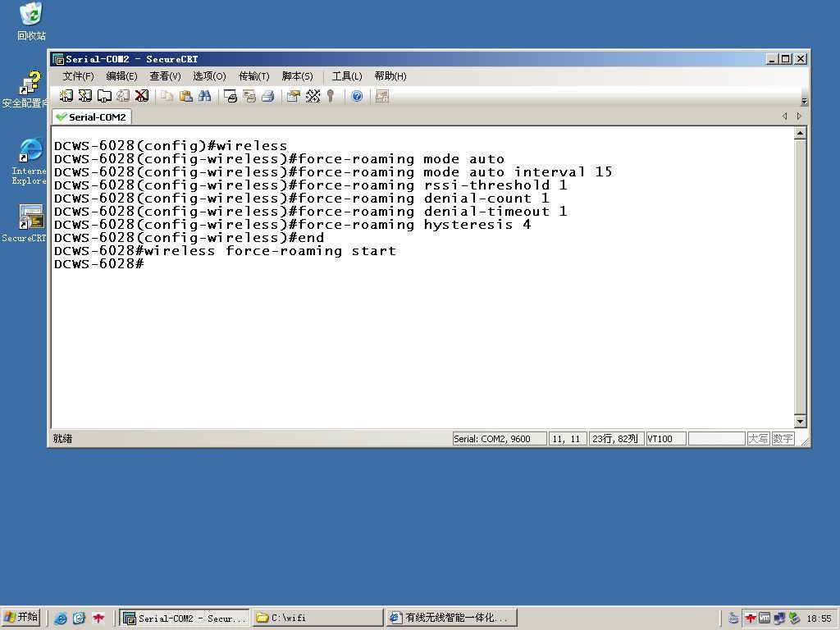Click the Connect toolbar icon
Image resolution: width=840 pixels, height=630 pixels.
tap(66, 96)
